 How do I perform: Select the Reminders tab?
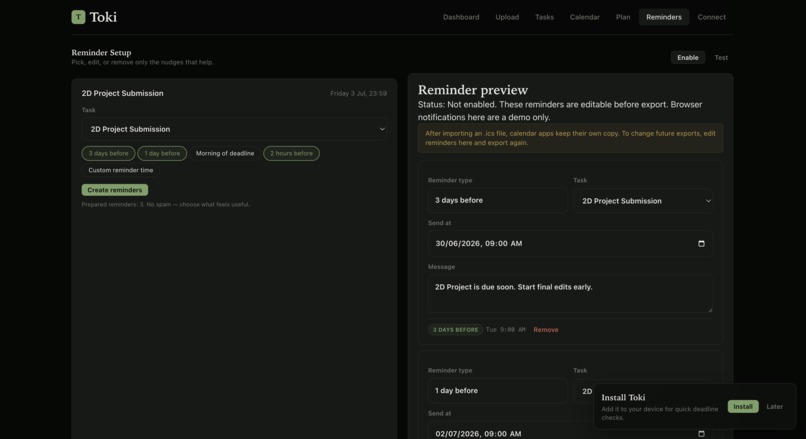click(x=664, y=17)
